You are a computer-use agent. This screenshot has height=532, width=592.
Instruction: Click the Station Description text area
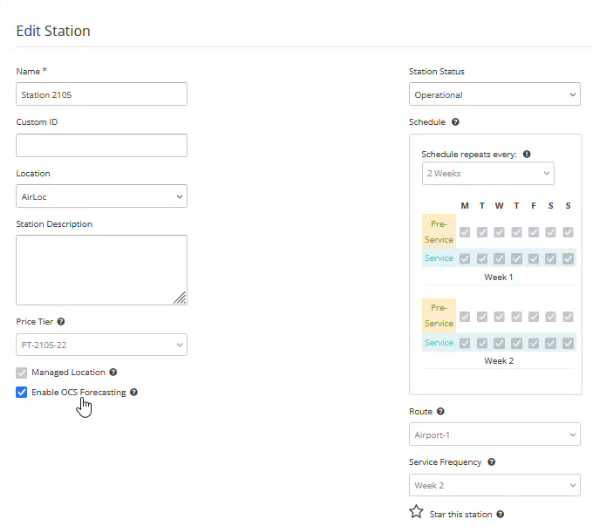click(102, 270)
